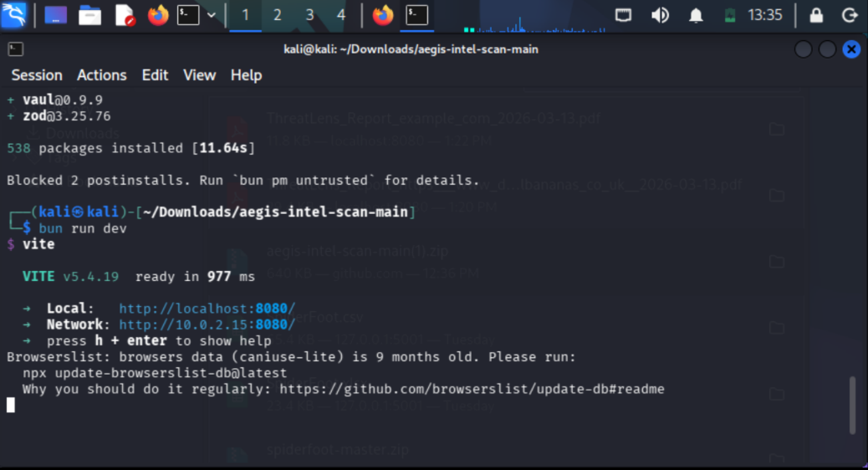Click the 'npx update-browserslist-db@latest' line
This screenshot has width=868, height=470.
pyautogui.click(x=155, y=373)
